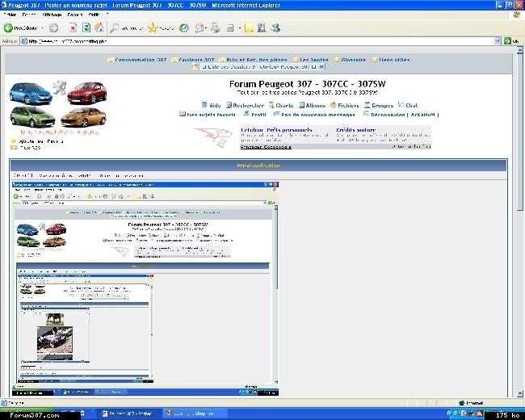The image size is (525, 420).
Task: Open the Home page house icon
Action: [x=99, y=28]
